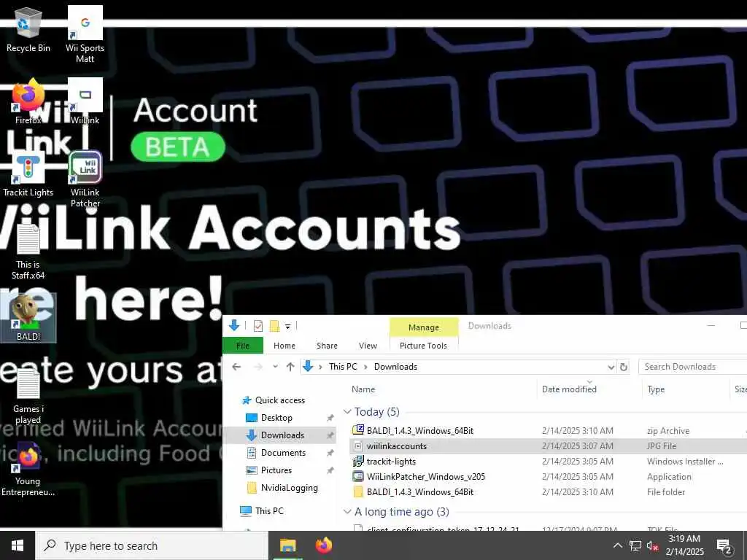Expand the address bar history dropdown

[611, 367]
